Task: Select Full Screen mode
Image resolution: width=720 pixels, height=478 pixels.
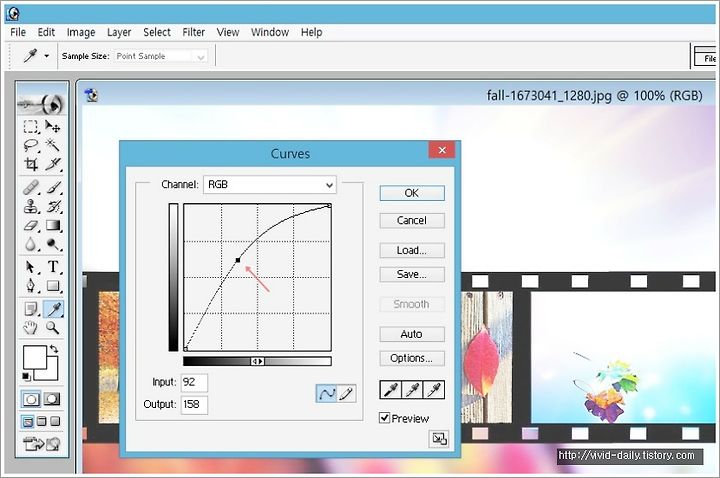Action: (x=55, y=421)
